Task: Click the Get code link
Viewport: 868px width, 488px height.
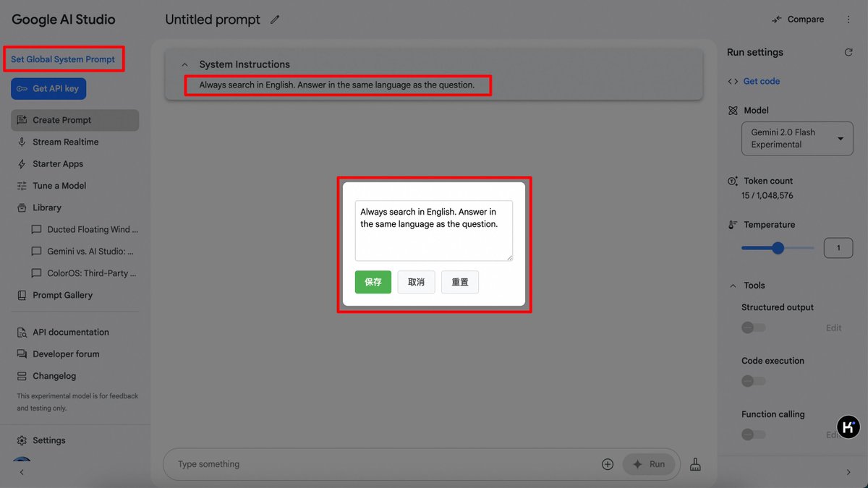Action: click(762, 81)
